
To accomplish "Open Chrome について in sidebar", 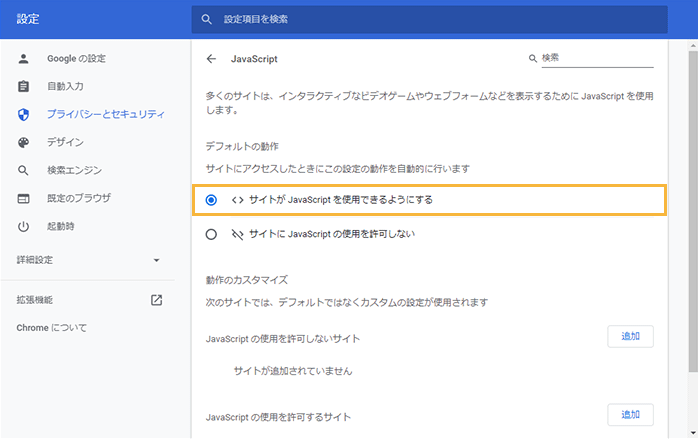I will pyautogui.click(x=52, y=328).
